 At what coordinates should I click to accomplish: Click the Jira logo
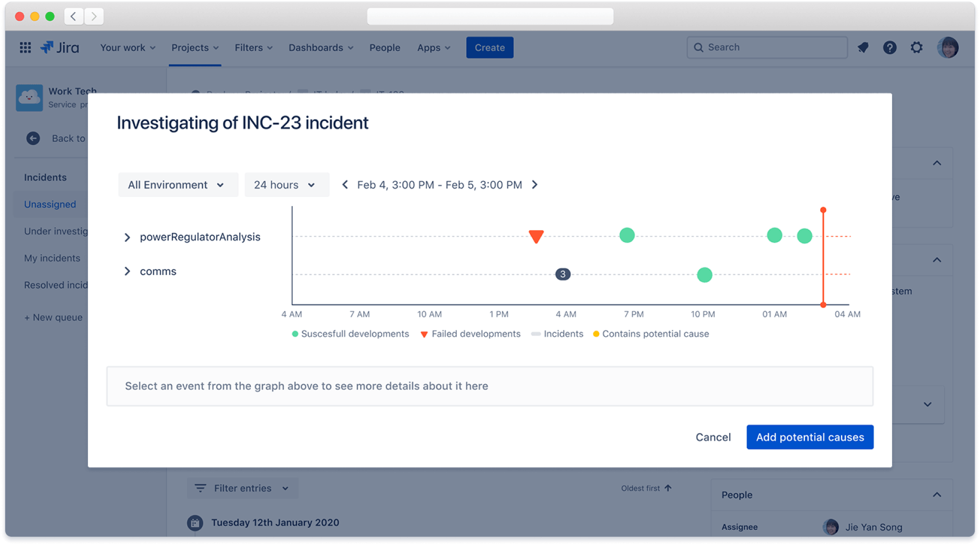click(x=59, y=47)
